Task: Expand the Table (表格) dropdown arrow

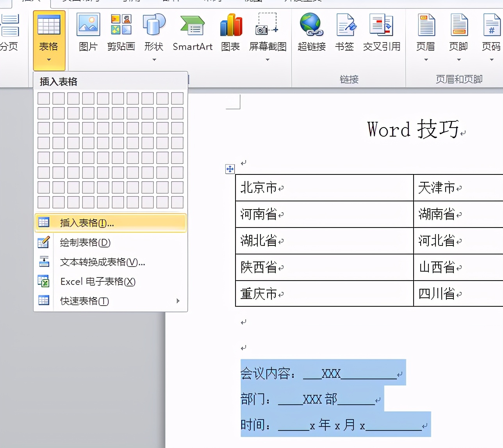Action: click(x=49, y=60)
